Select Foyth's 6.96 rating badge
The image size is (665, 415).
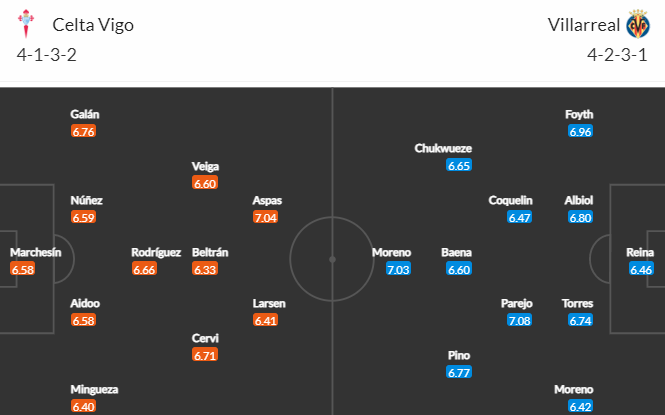[x=580, y=131]
